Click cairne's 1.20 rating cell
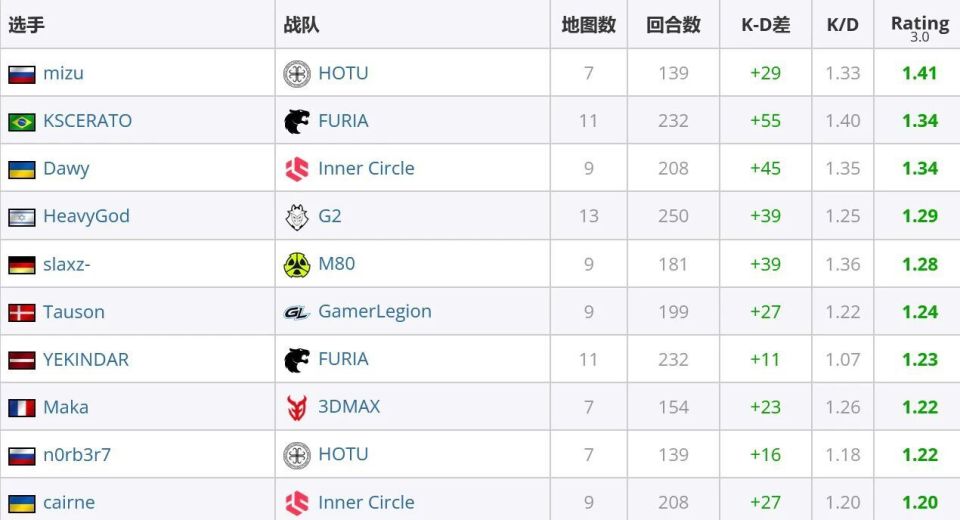Viewport: 960px width, 520px height. (919, 502)
